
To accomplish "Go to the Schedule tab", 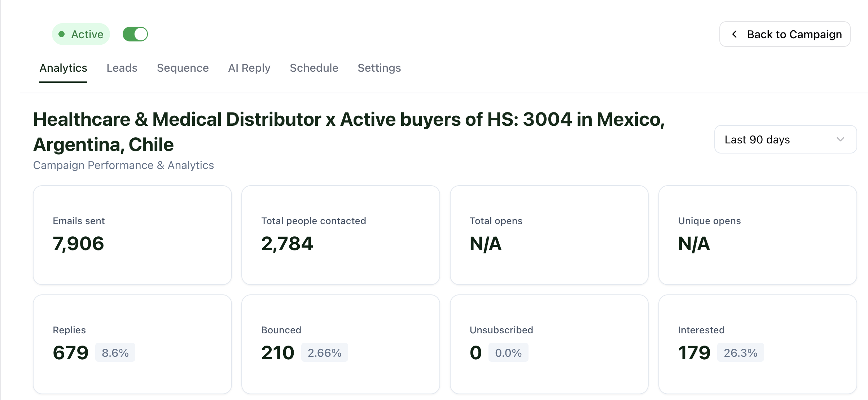I will click(x=314, y=68).
